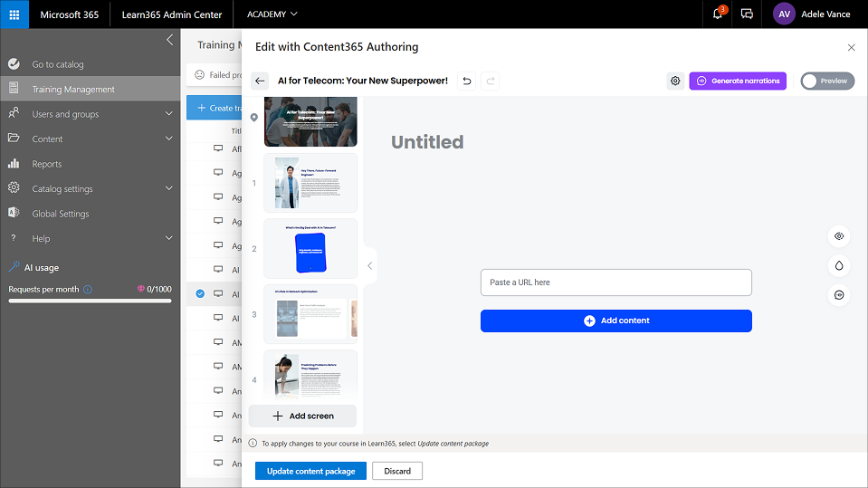This screenshot has height=488, width=868.
Task: Open course settings gear icon
Action: pyautogui.click(x=675, y=81)
